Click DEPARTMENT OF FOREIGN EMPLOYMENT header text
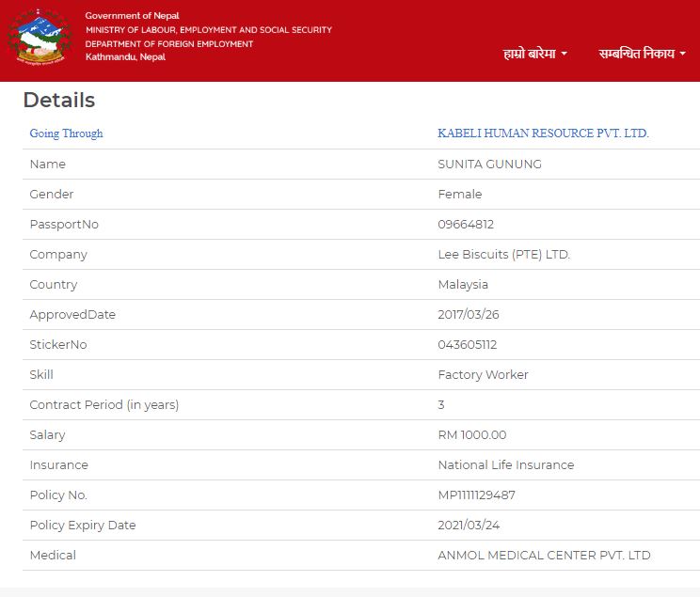 (169, 44)
